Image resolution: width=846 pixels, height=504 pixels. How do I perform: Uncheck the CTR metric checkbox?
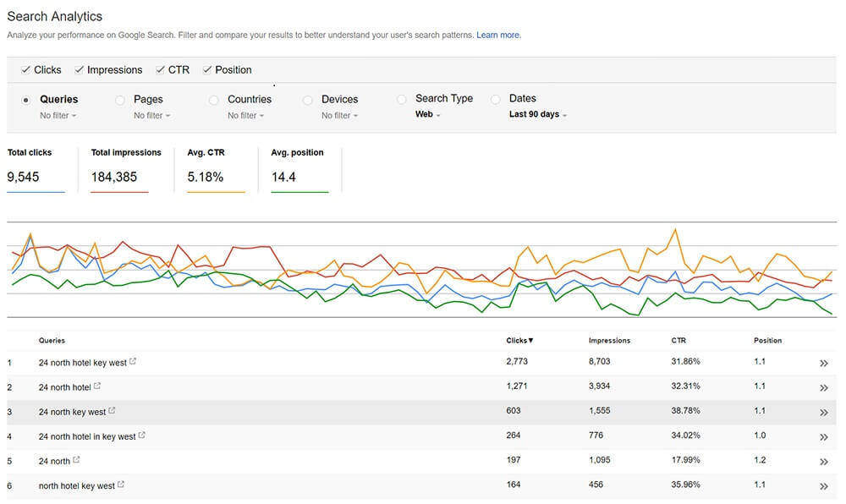(160, 69)
